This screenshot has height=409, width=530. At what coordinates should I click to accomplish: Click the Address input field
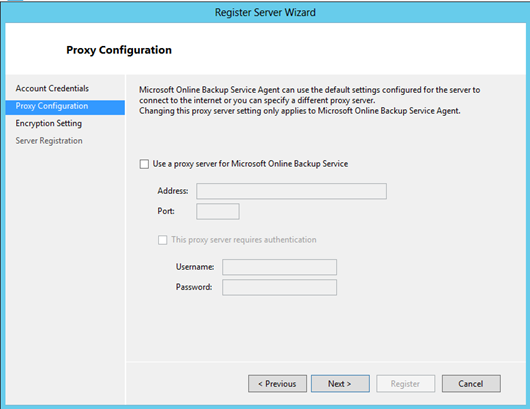(291, 191)
